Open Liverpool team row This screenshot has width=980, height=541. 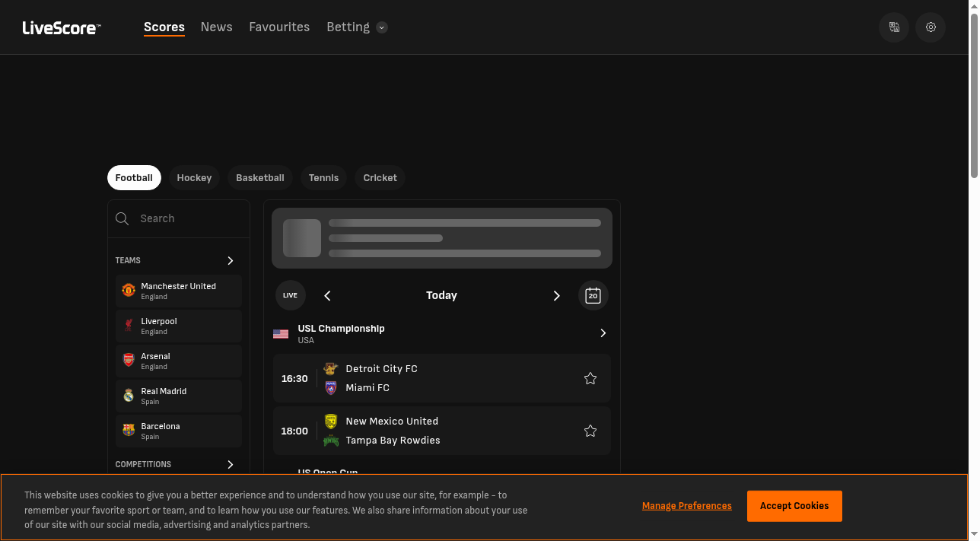179,326
